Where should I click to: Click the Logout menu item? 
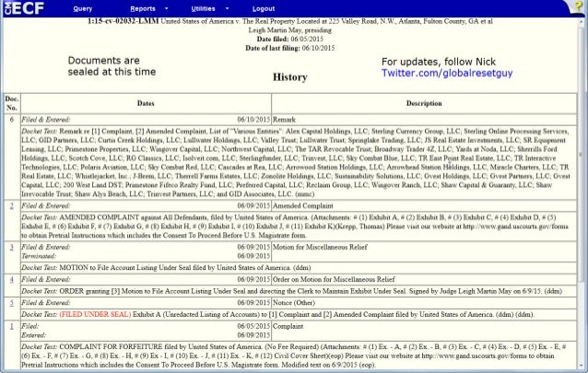(x=264, y=8)
